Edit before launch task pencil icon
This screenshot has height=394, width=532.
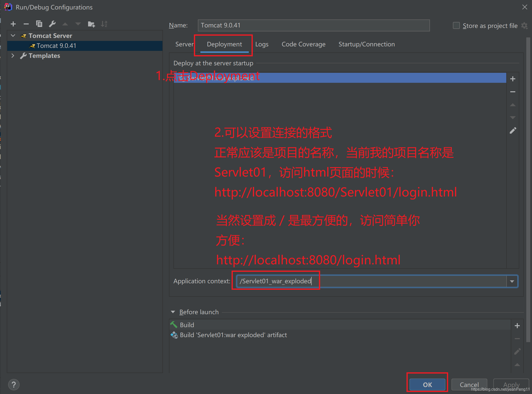coord(517,352)
